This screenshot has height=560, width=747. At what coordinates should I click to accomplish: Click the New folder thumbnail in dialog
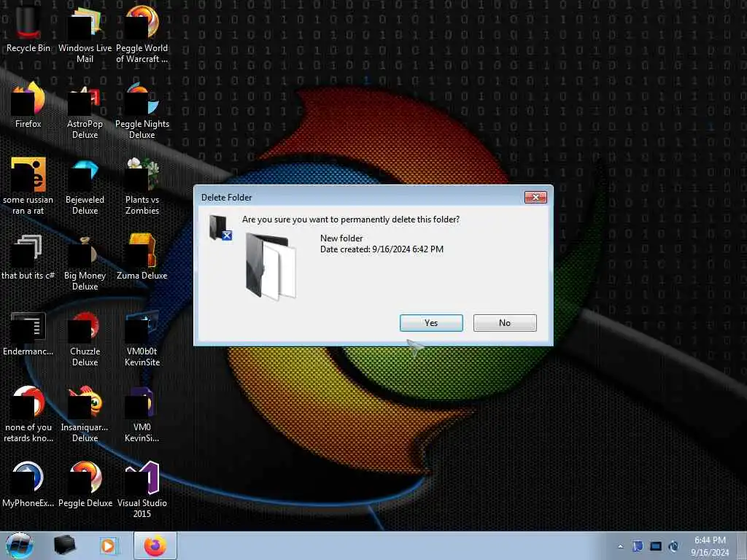pos(271,265)
